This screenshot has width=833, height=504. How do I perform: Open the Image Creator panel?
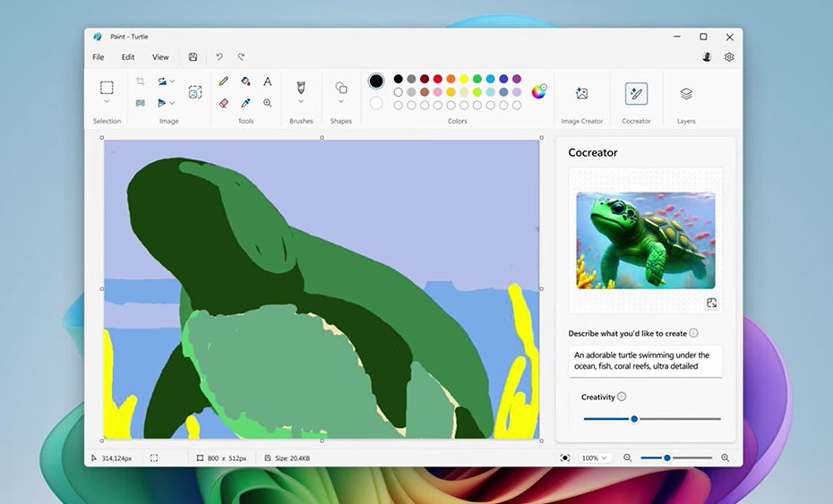click(x=581, y=93)
